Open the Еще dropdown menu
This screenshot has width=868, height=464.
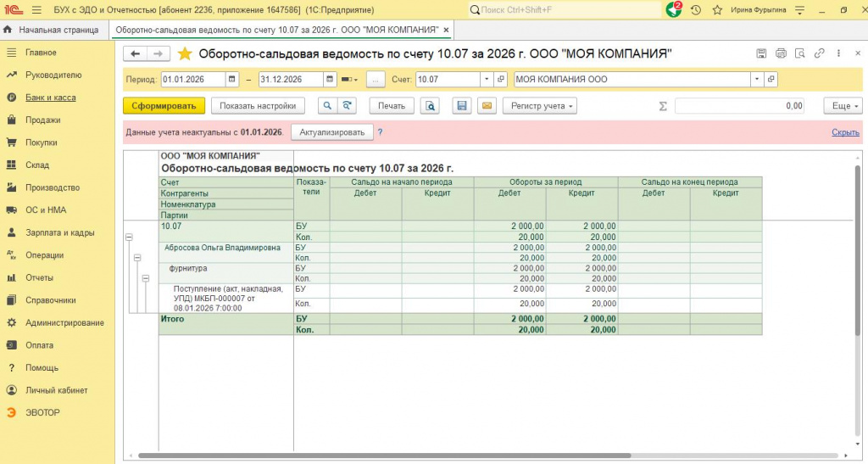[843, 106]
